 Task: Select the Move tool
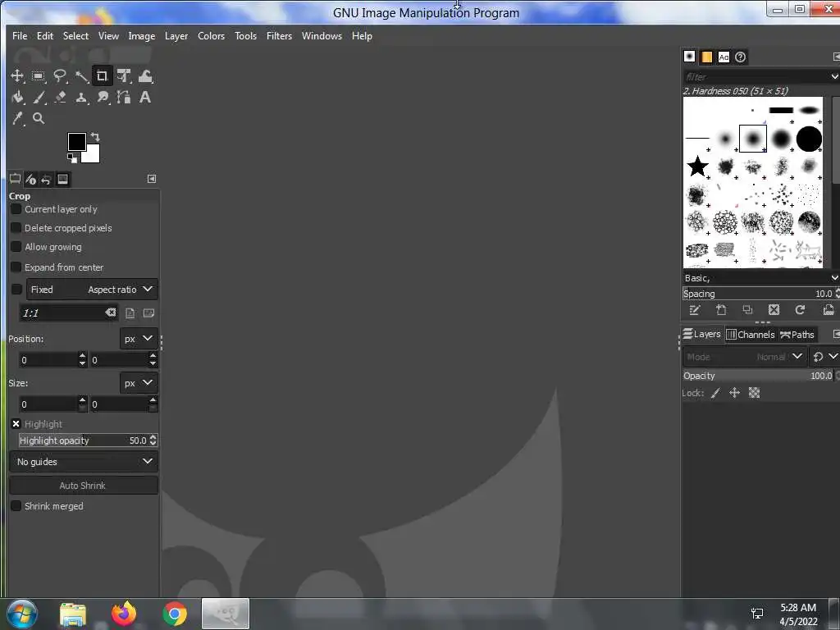pos(17,76)
